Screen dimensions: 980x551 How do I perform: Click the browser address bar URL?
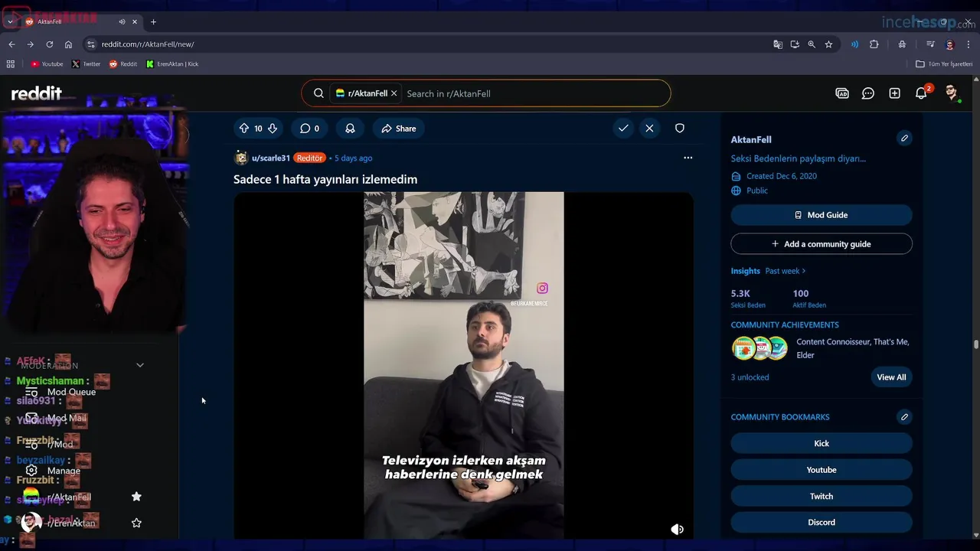coord(148,44)
